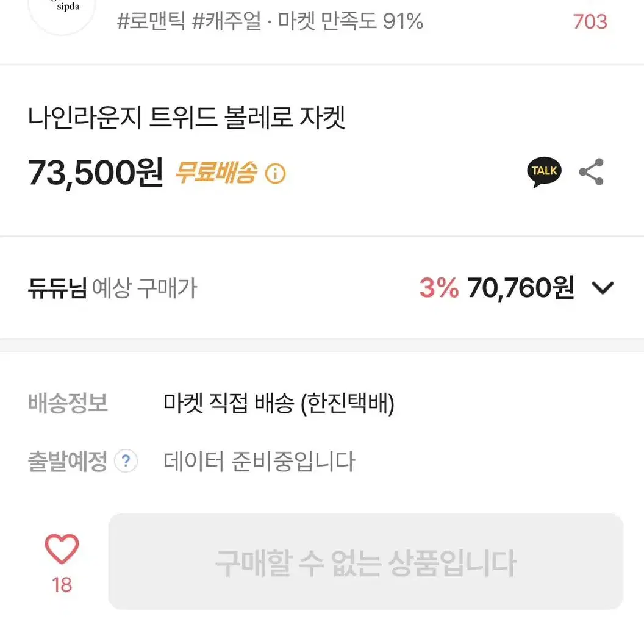Tap the #로맨틱 hashtag
Viewport: 644px width, 644px height.
(x=151, y=21)
